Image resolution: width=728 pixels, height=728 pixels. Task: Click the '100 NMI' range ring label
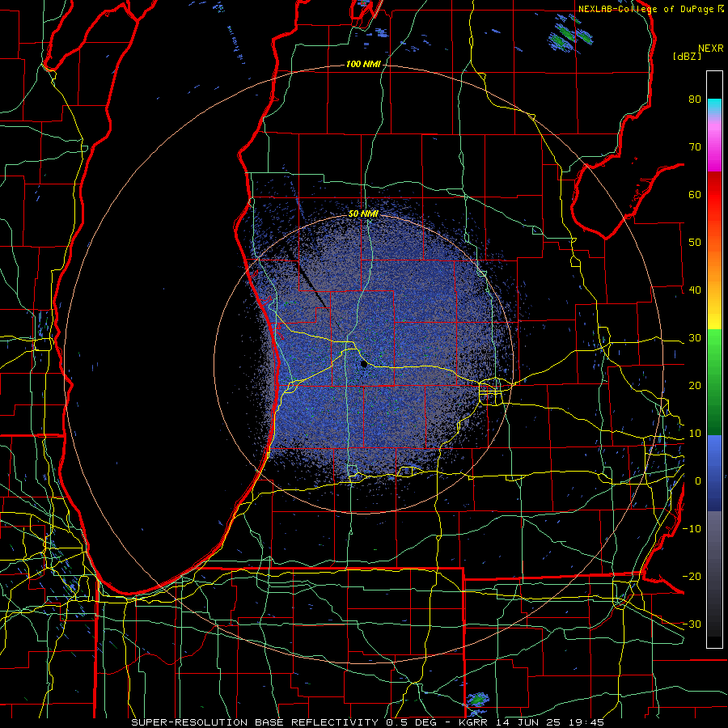363,64
